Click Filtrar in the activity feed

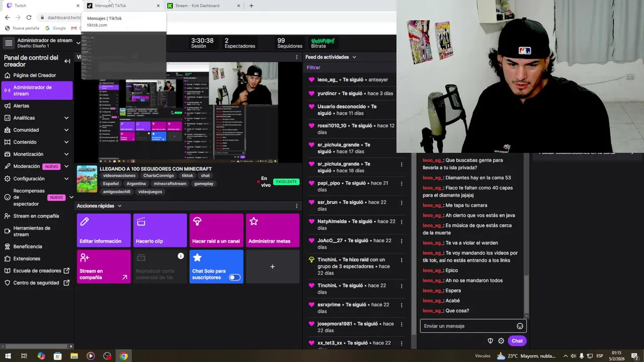pyautogui.click(x=313, y=67)
